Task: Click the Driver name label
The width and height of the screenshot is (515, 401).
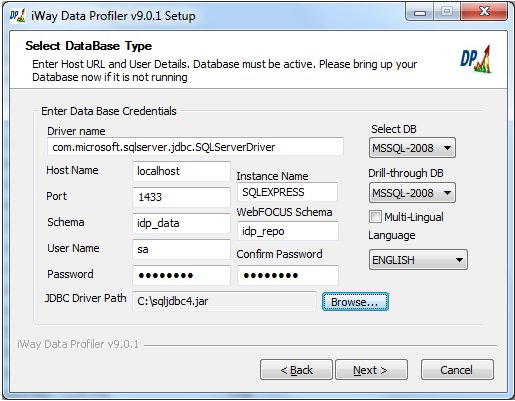Action: click(x=76, y=131)
